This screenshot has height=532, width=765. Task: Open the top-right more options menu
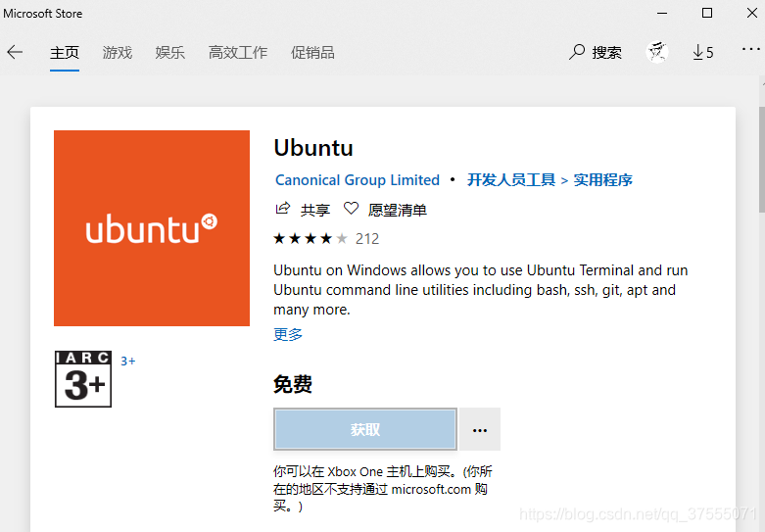pos(750,49)
